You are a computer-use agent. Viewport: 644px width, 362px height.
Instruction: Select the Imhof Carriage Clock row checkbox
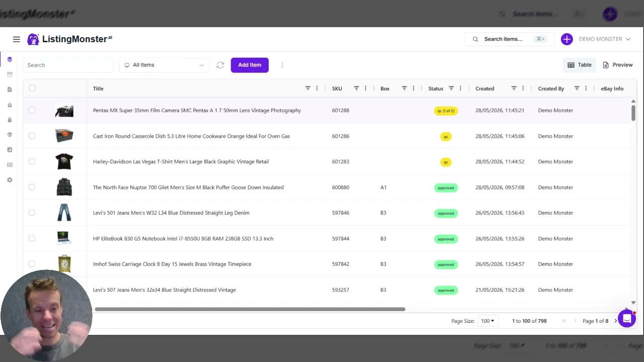tap(32, 264)
